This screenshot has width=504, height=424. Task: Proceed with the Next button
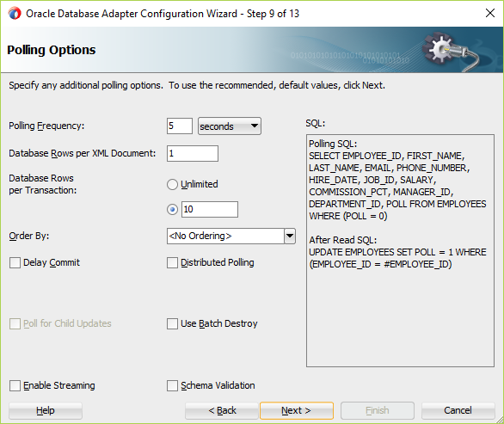click(297, 410)
